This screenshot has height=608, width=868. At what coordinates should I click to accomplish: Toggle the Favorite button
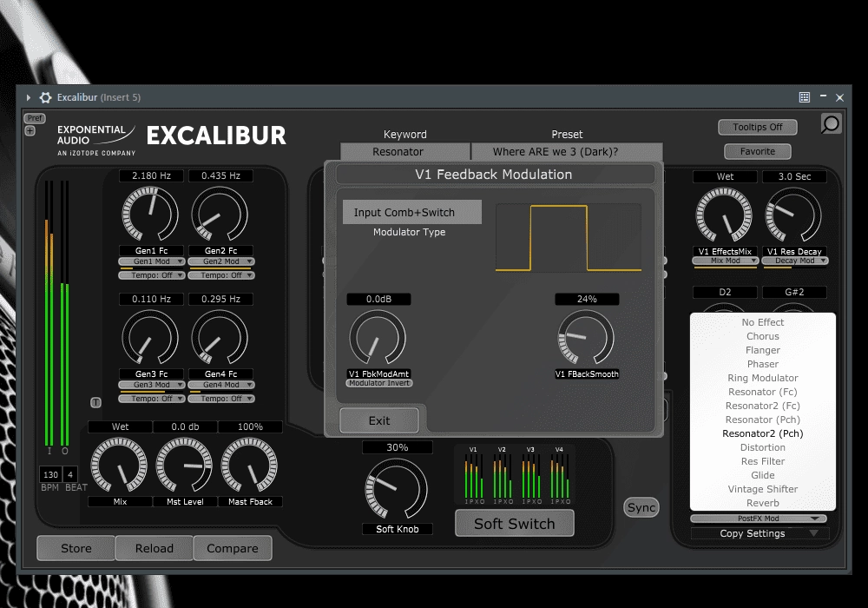757,151
